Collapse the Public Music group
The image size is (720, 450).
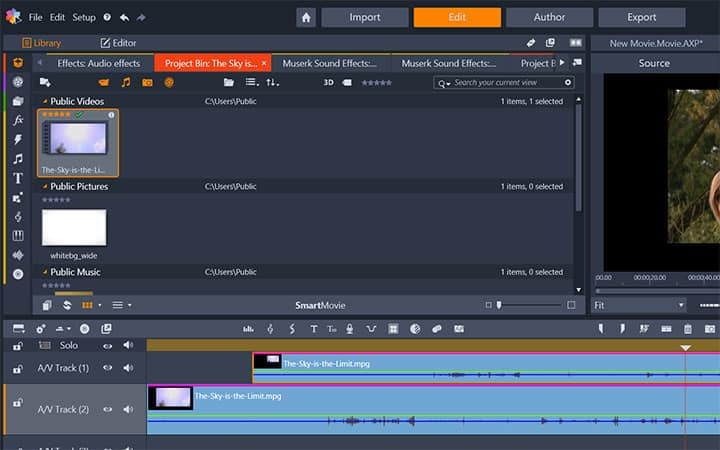(45, 272)
